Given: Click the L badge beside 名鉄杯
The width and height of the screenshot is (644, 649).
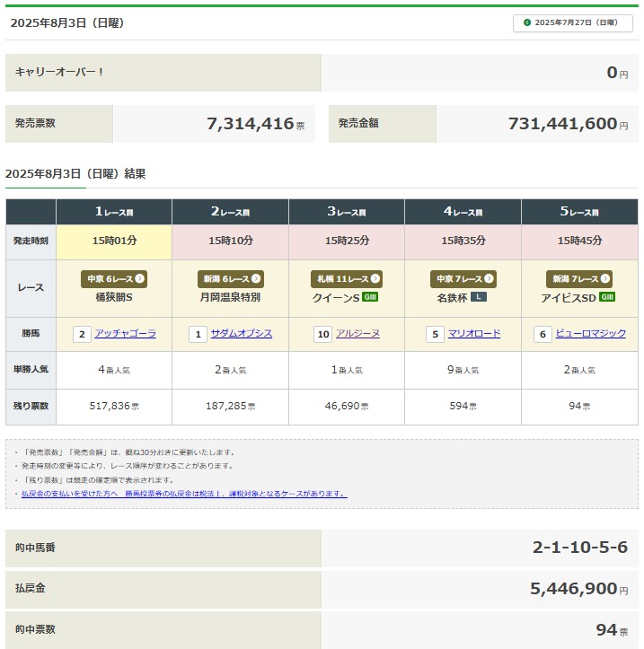Looking at the screenshot, I should tap(478, 297).
